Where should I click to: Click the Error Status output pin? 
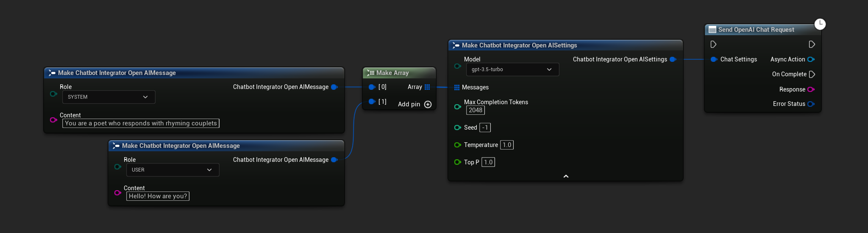(811, 104)
